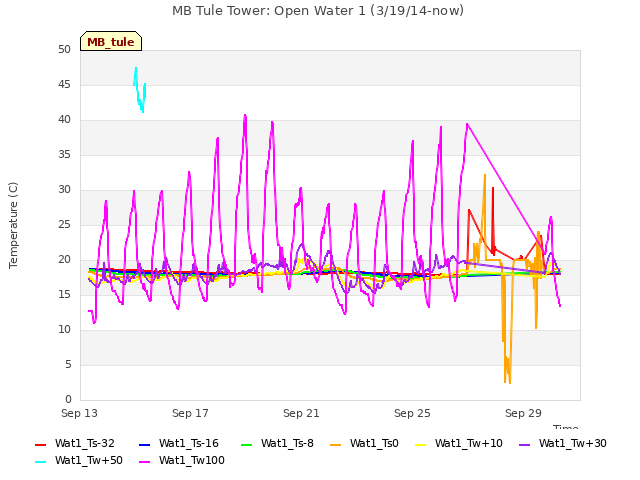
Task: Click the red Wat1_Ts-32 legend swatch
Action: coord(40,444)
